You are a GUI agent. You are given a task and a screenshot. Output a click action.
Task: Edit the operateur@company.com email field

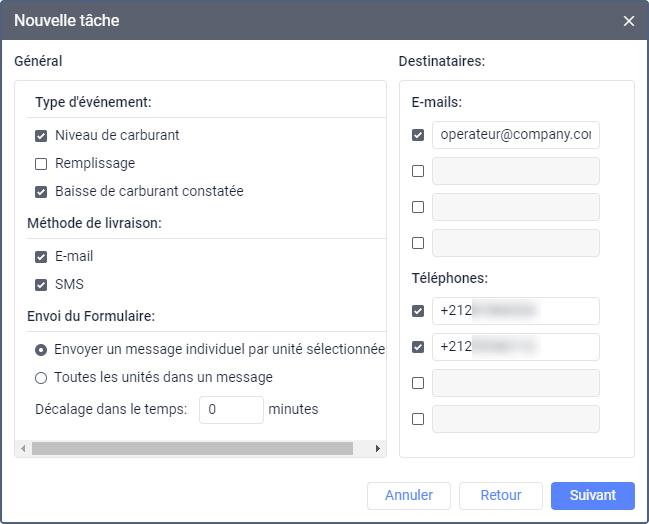pyautogui.click(x=515, y=135)
